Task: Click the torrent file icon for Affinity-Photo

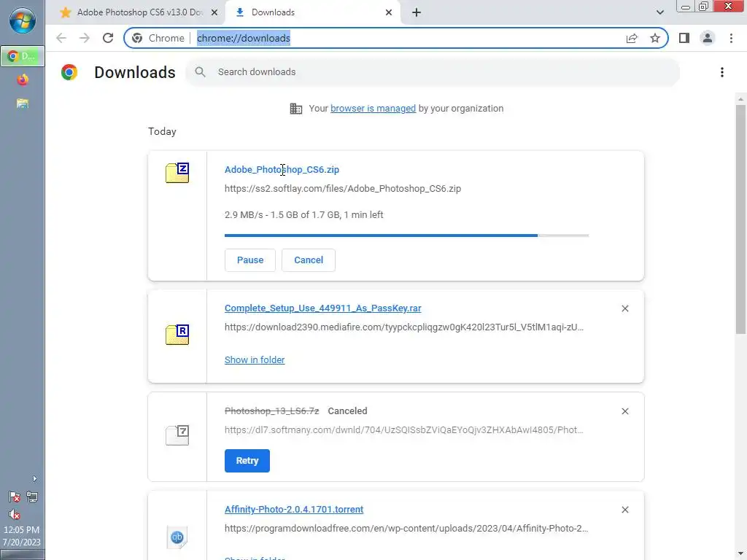Action: [177, 537]
